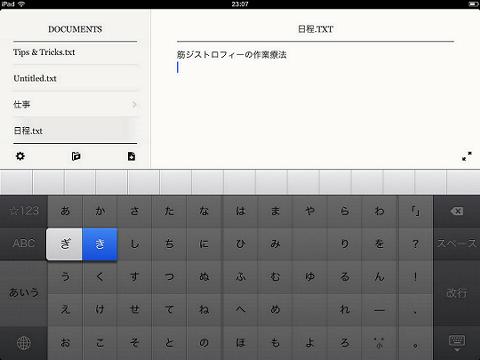The width and height of the screenshot is (480, 360).
Task: Switch input language with the globe key
Action: tap(24, 343)
